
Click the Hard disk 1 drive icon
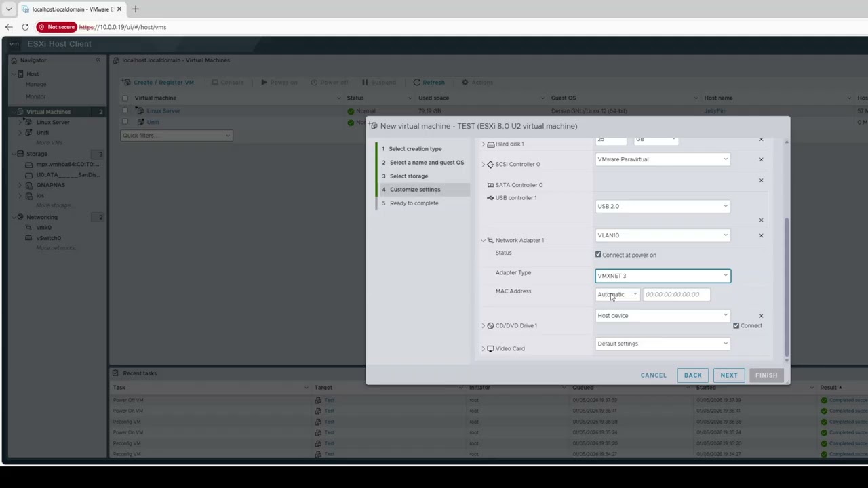coord(491,144)
